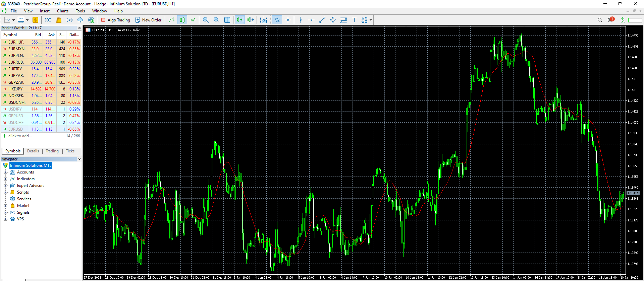
Task: Select the GBPUSD symbol row
Action: coord(41,116)
